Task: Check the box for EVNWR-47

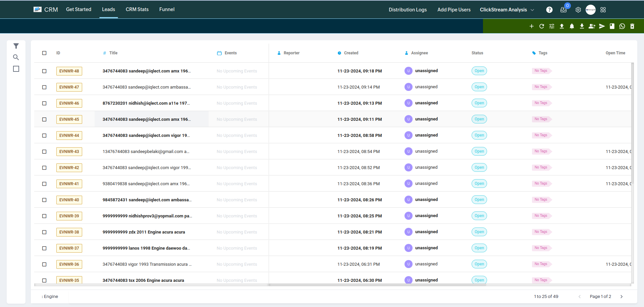Action: coord(44,87)
